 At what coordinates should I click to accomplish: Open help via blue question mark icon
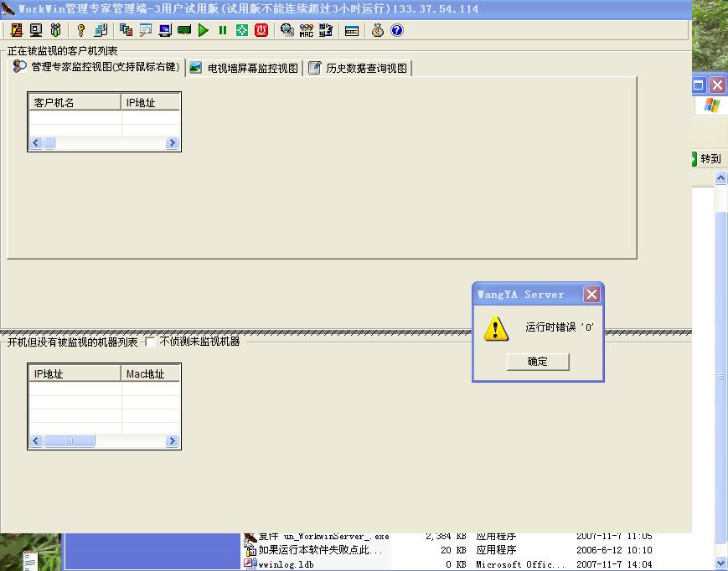[397, 31]
